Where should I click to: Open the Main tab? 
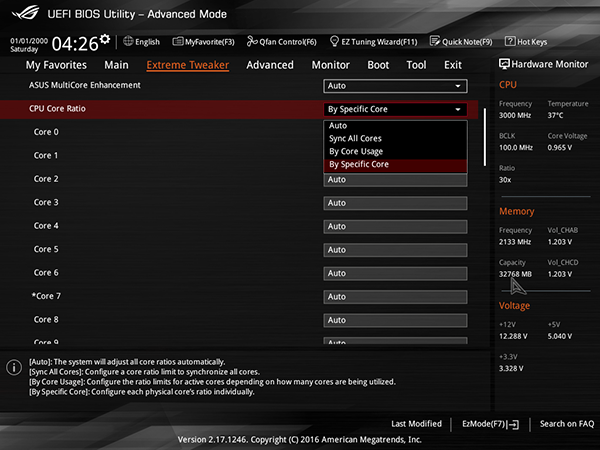(x=116, y=65)
